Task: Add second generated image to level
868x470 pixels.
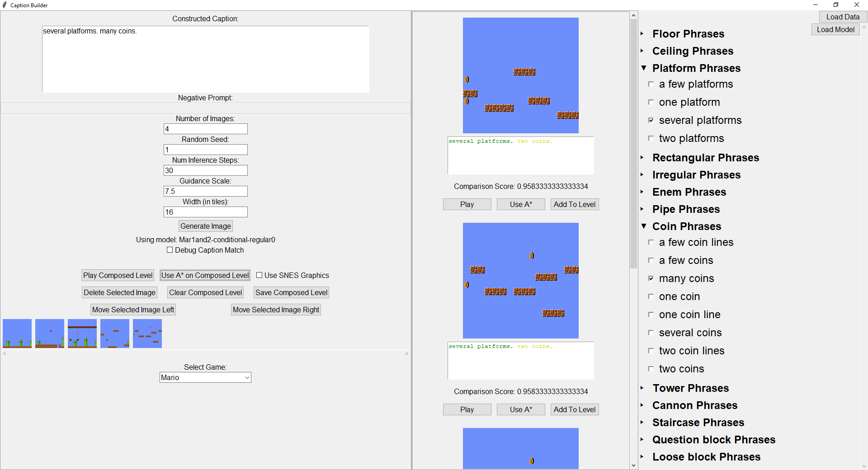Action: click(x=575, y=409)
